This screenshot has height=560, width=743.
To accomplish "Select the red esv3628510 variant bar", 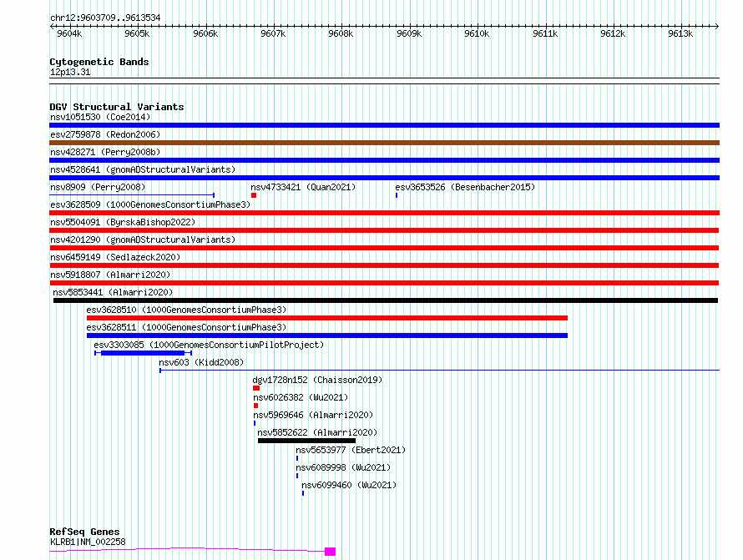I will click(327, 318).
